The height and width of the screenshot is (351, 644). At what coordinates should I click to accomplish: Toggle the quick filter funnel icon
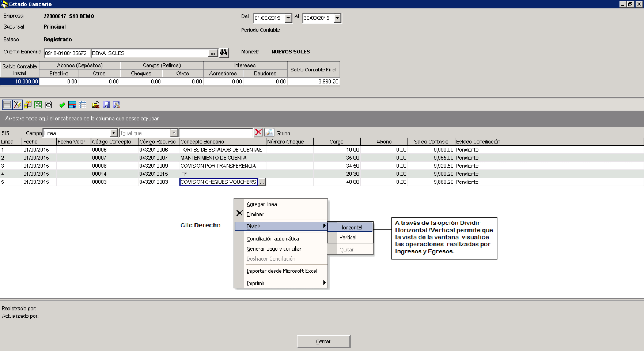click(17, 105)
